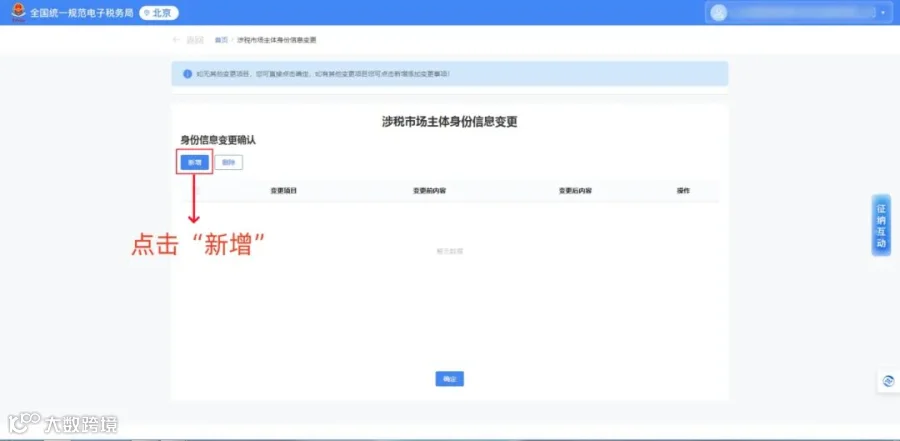
Task: Select the 操作 column header
Action: coord(683,191)
